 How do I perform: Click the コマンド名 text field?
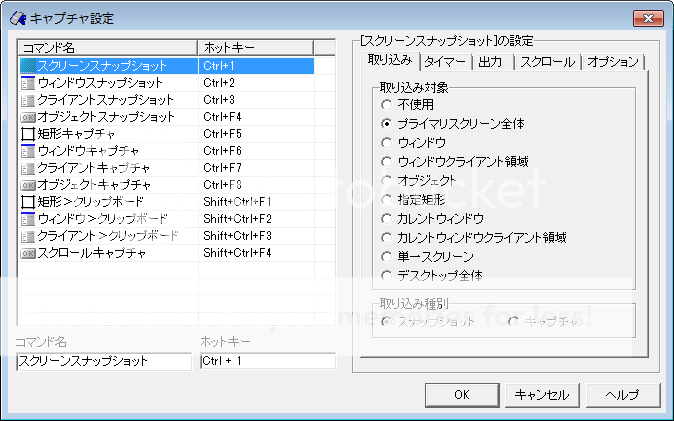coord(104,361)
